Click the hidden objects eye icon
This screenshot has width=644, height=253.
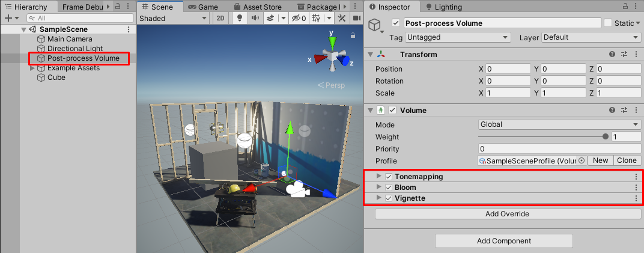(297, 18)
